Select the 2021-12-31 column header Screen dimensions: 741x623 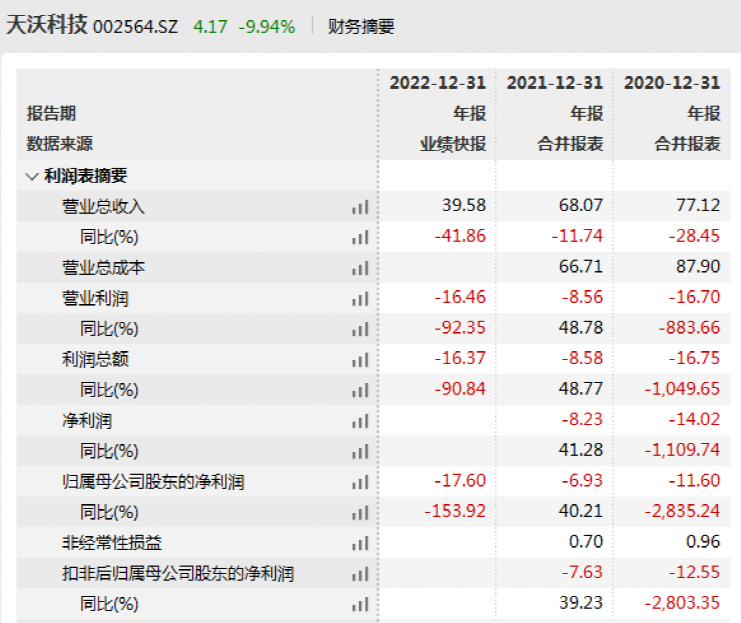(x=554, y=83)
